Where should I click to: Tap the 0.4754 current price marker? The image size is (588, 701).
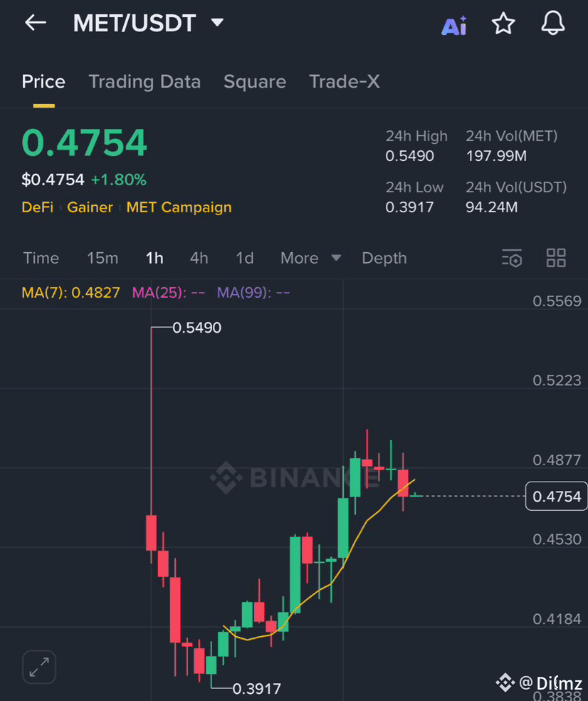point(557,497)
